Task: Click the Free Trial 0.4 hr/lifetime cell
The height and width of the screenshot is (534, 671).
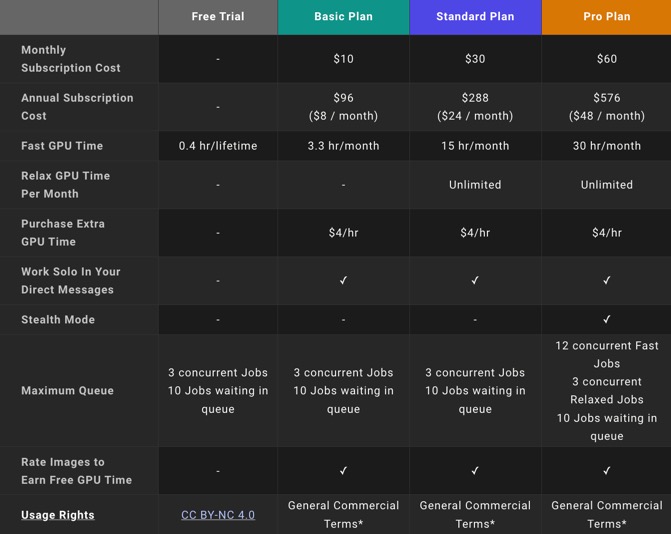Action: pos(218,146)
